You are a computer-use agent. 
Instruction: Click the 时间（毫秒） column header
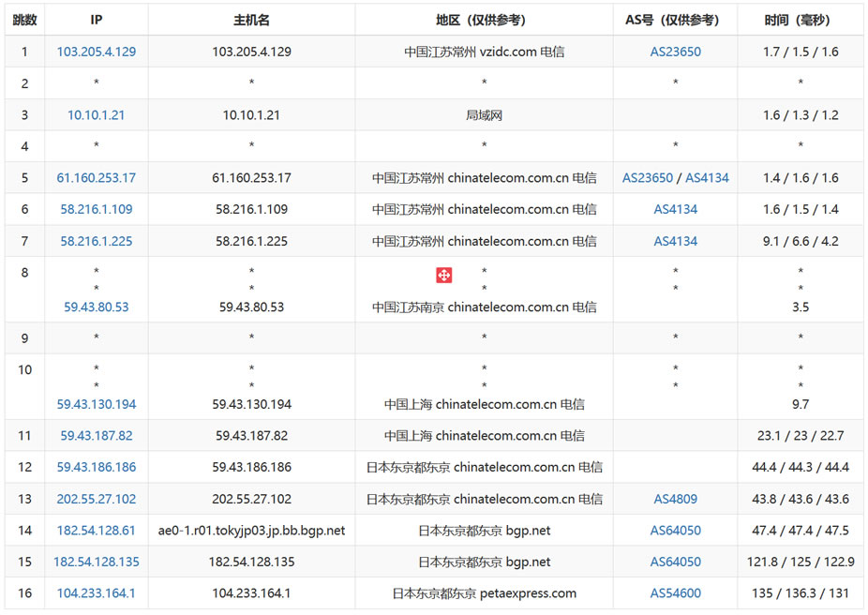[801, 20]
